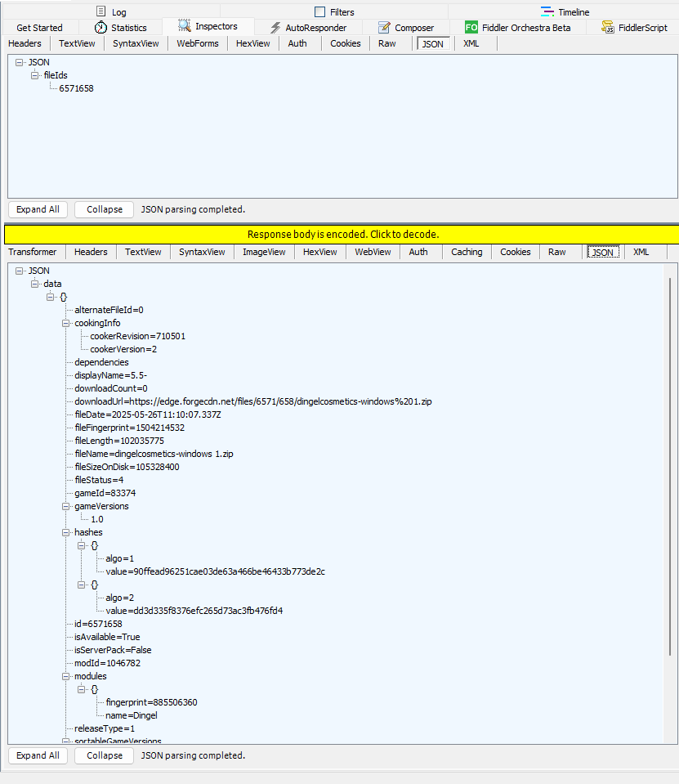Collapse the object node under data
This screenshot has width=679, height=784.
50,297
